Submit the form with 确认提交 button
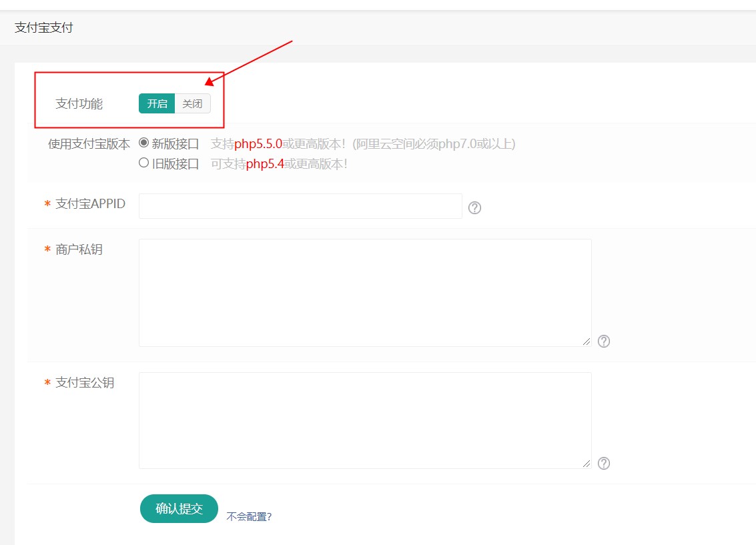Viewport: 756px width, 545px height. 179,508
